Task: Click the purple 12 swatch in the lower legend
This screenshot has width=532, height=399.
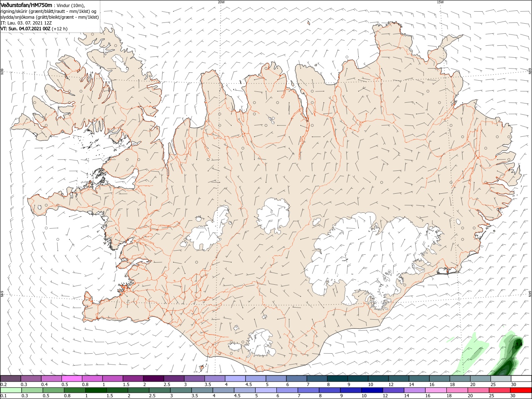Action: tap(393, 390)
